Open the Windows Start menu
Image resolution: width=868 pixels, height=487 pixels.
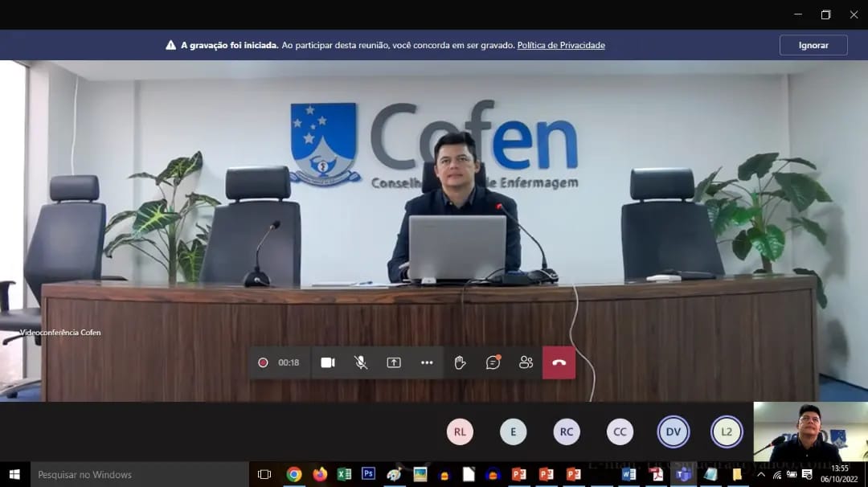(15, 474)
